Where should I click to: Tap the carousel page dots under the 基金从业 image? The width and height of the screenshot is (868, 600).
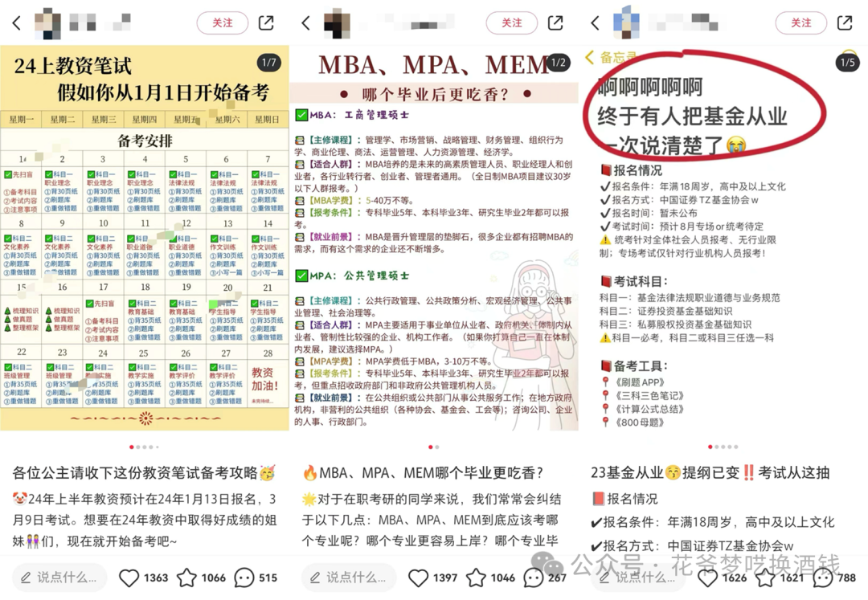[x=723, y=447]
